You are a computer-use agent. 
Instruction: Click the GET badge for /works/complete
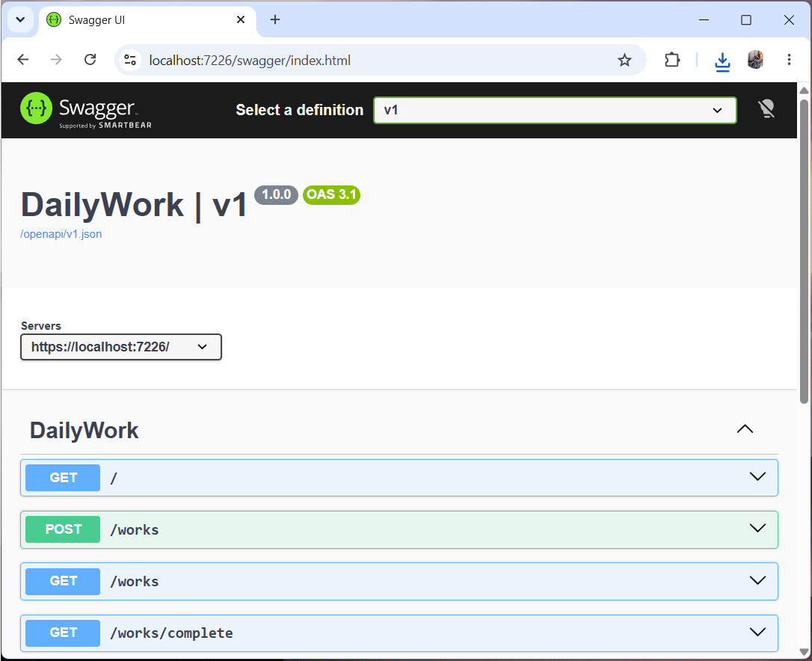click(x=63, y=633)
